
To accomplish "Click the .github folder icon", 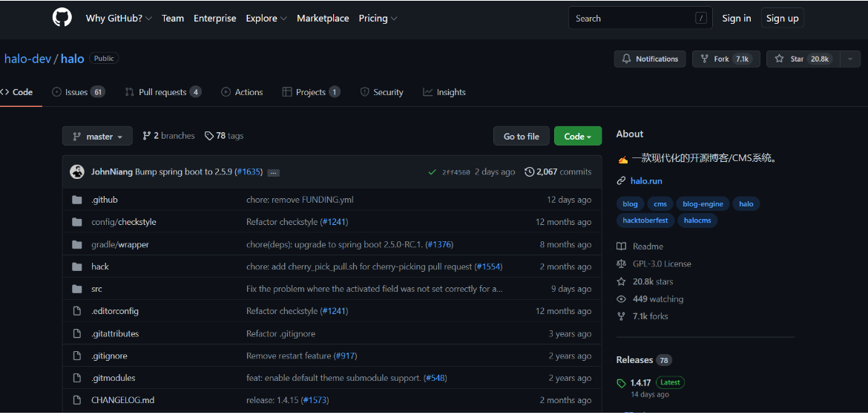I will point(77,200).
